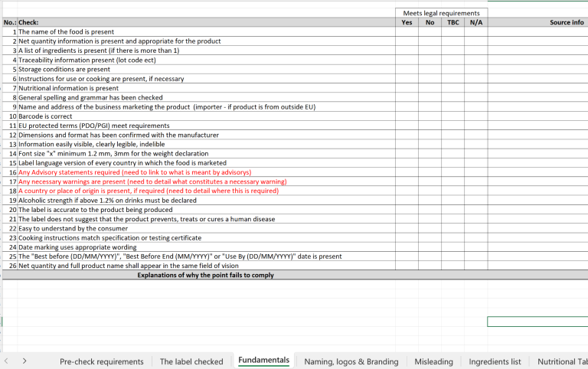Viewport: 588px width, 369px height.
Task: Open The label checked sheet tab
Action: 191,361
